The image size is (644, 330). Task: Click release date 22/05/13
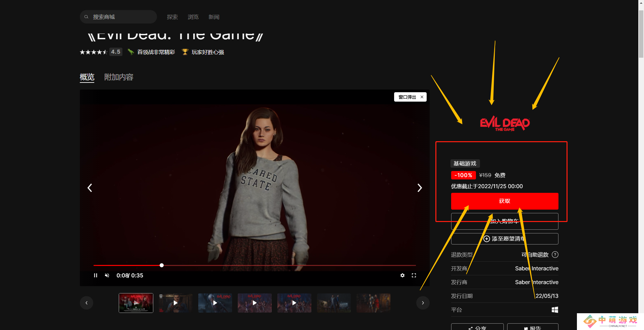(547, 296)
